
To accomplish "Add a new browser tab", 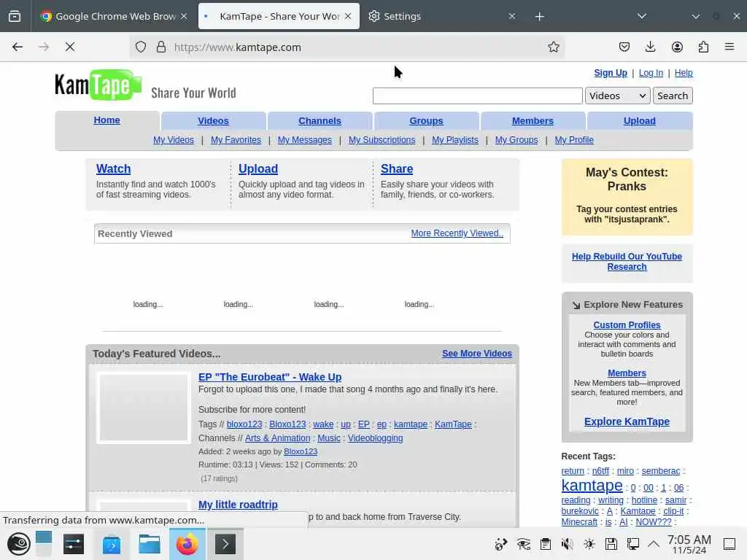I will click(539, 17).
